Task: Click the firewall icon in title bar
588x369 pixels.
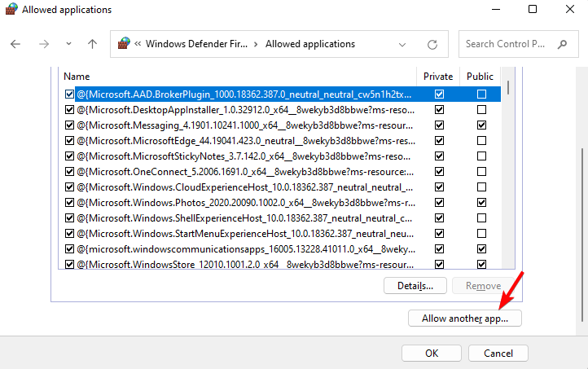Action: point(11,9)
